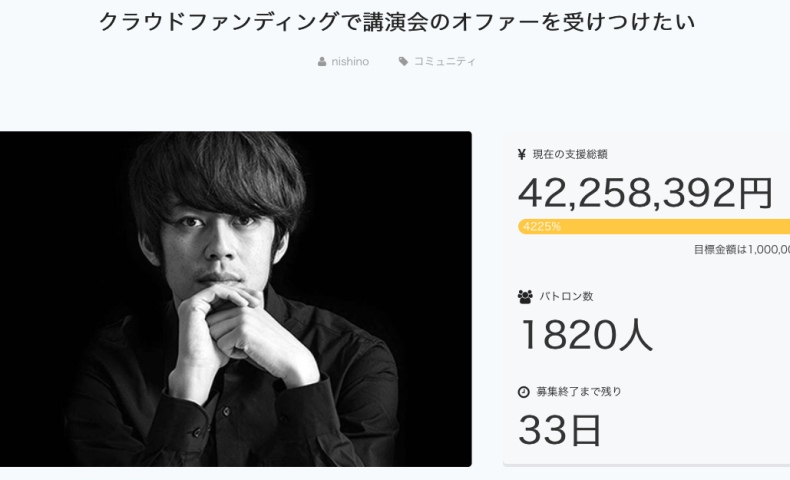
Task: Click the 目標金額 goal amount text
Action: tap(741, 250)
